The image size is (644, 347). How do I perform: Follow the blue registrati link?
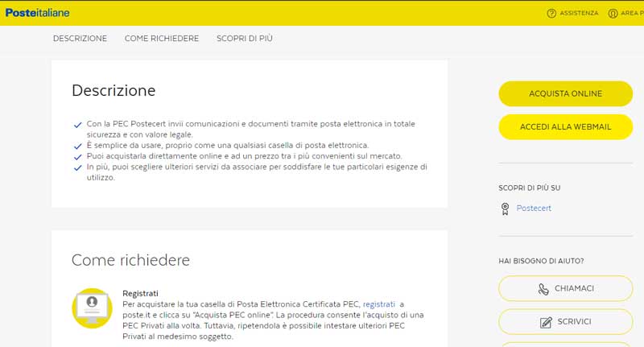click(x=378, y=304)
